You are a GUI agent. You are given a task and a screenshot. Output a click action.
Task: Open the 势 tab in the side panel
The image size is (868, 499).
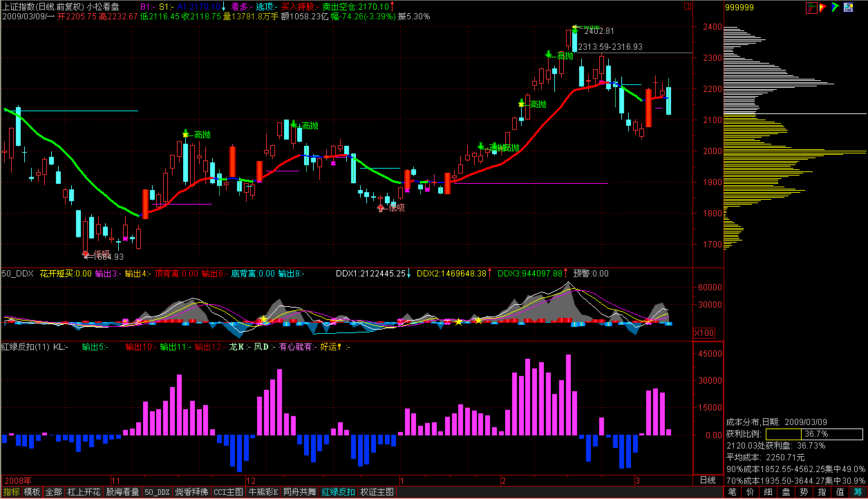(804, 492)
